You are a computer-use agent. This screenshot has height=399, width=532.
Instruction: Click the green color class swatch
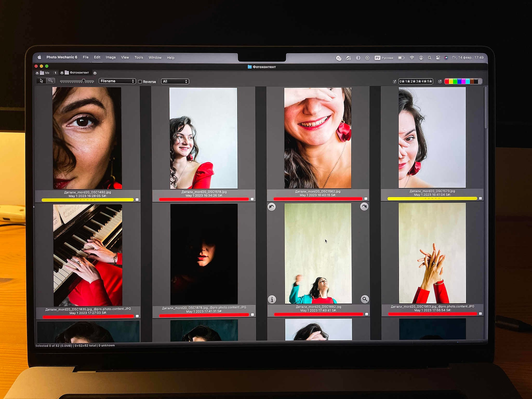pos(455,81)
